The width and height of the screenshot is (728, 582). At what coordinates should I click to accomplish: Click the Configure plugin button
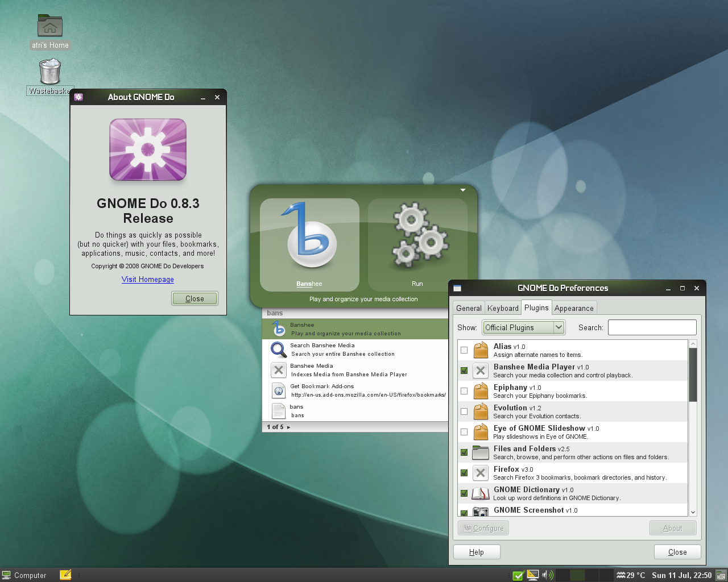[x=483, y=528]
